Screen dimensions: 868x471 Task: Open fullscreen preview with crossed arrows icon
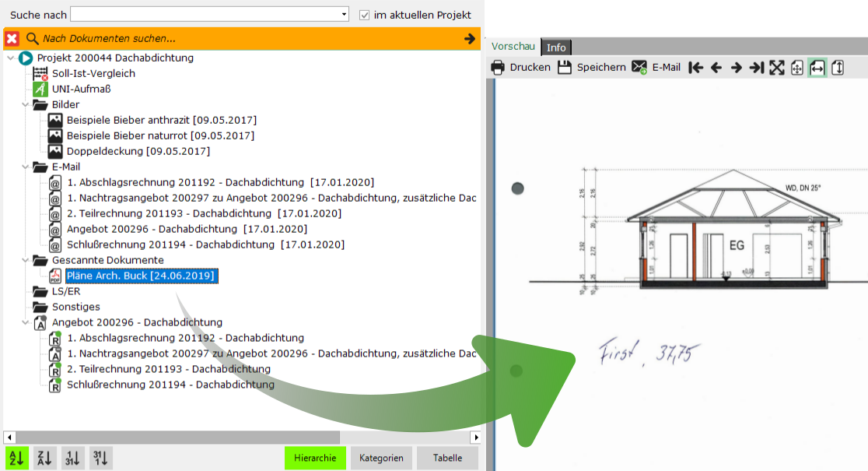pyautogui.click(x=777, y=68)
